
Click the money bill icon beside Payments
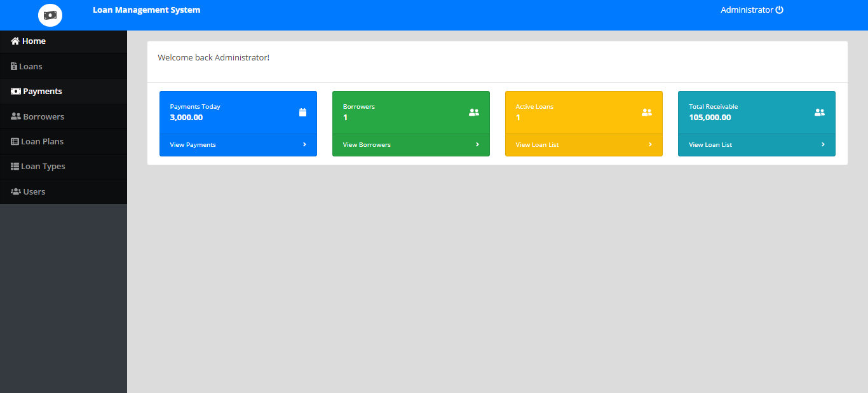[16, 91]
